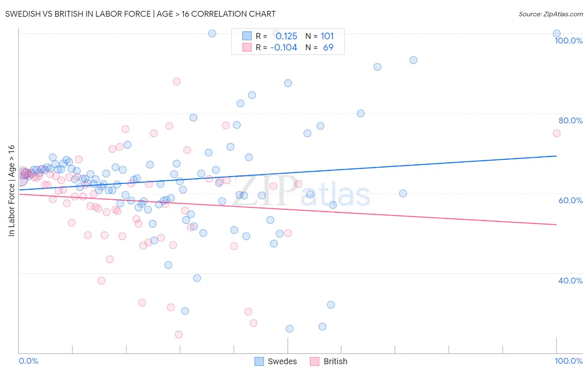The image size is (588, 373).
Task: Select the top-right blue data point at 100%
Action: (x=557, y=33)
